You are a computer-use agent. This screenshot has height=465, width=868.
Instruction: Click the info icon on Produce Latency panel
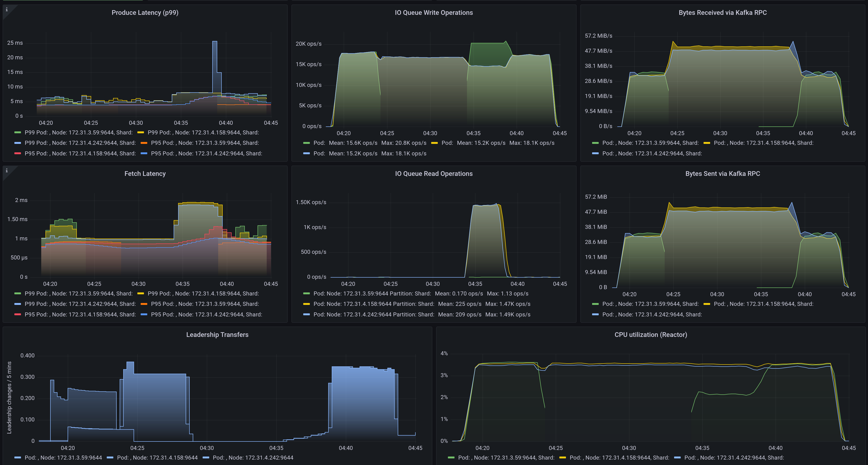[x=6, y=10]
